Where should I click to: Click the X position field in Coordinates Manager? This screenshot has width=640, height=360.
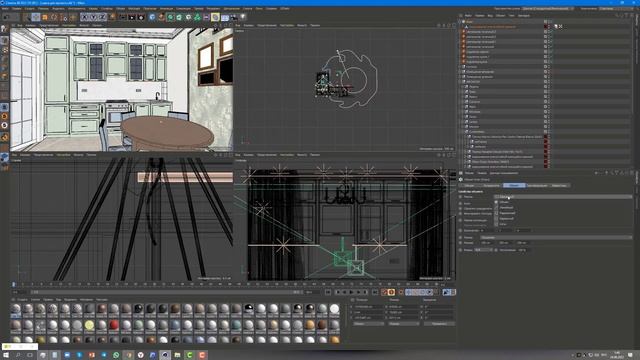click(369, 307)
